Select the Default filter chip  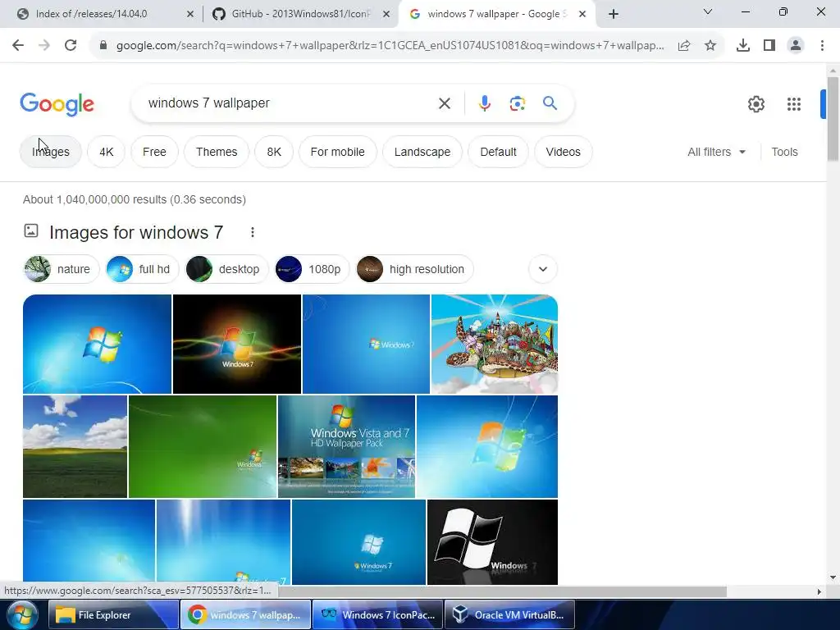pos(498,152)
